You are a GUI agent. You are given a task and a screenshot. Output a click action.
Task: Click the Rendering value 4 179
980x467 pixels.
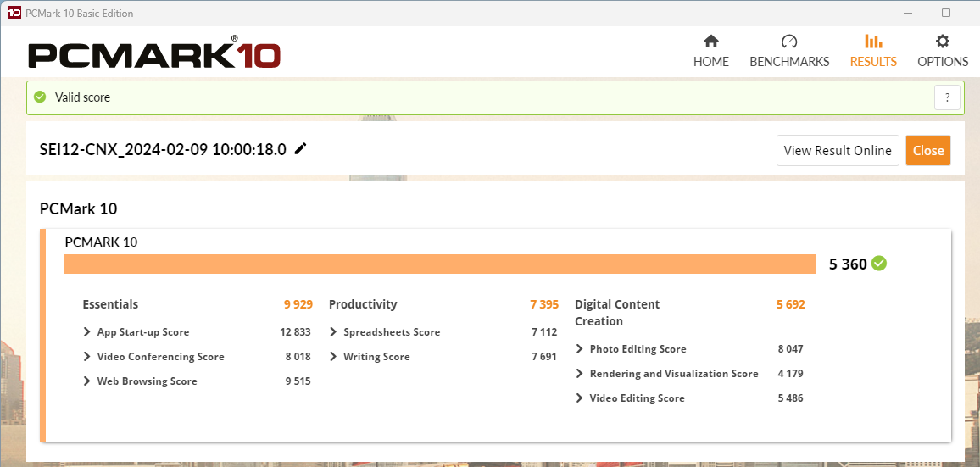(791, 373)
